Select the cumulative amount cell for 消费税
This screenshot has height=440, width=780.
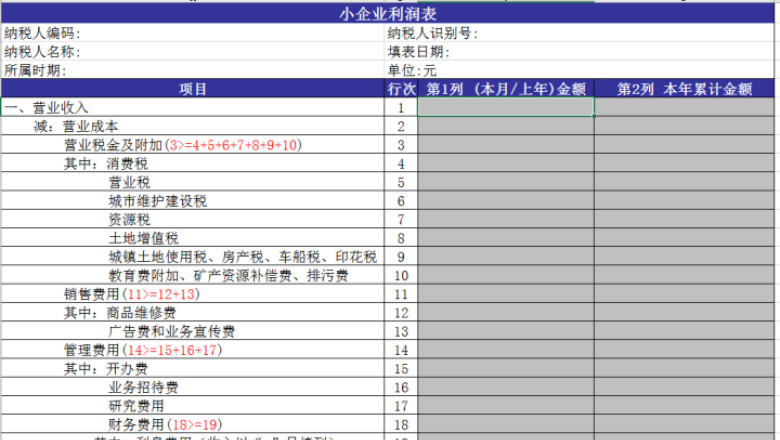click(x=684, y=164)
